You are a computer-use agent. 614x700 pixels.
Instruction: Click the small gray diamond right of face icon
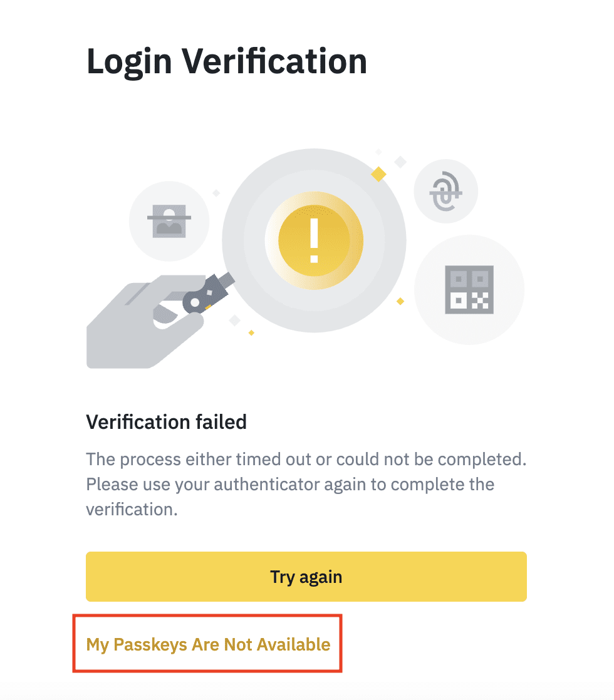point(216,193)
